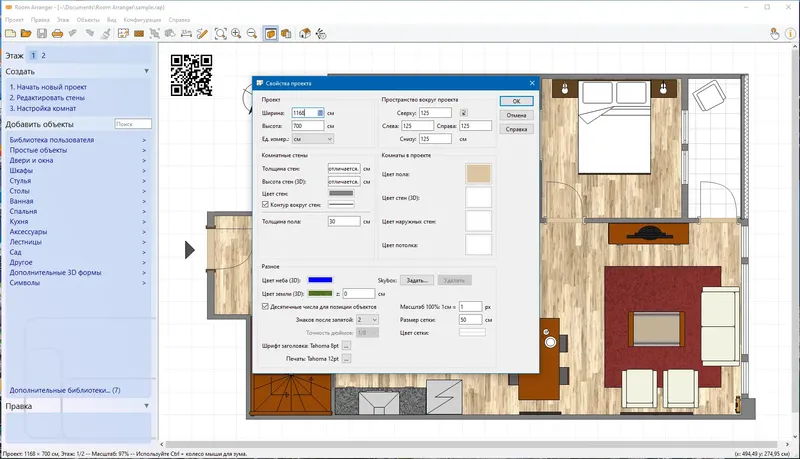
Task: Click the Zoom in magnifier icon
Action: click(237, 34)
